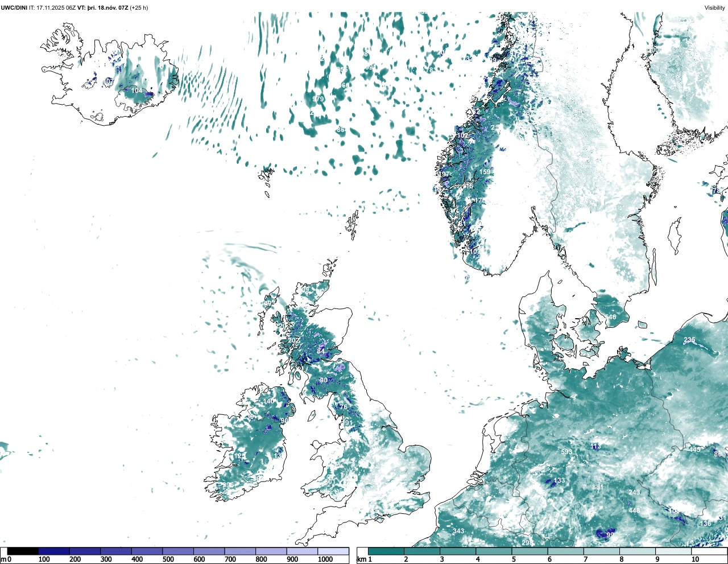Select the '500' tick on metre legend
The height and width of the screenshot is (564, 728).
[168, 559]
